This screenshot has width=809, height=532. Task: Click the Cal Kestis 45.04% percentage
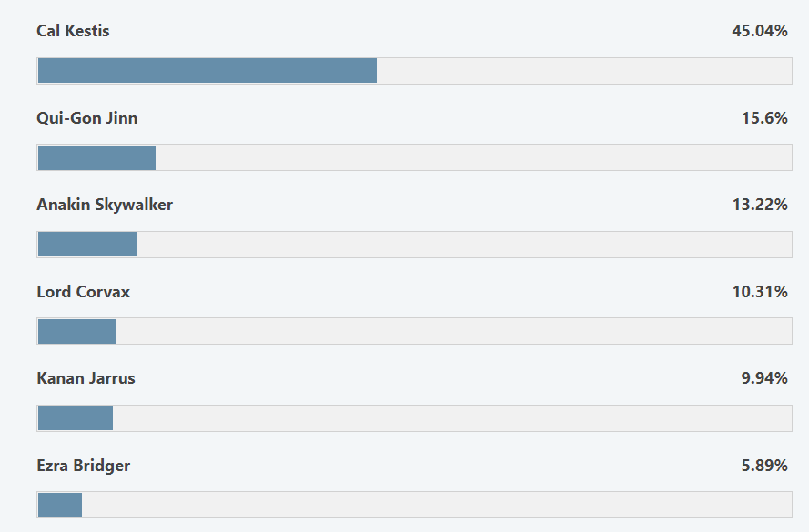760,31
